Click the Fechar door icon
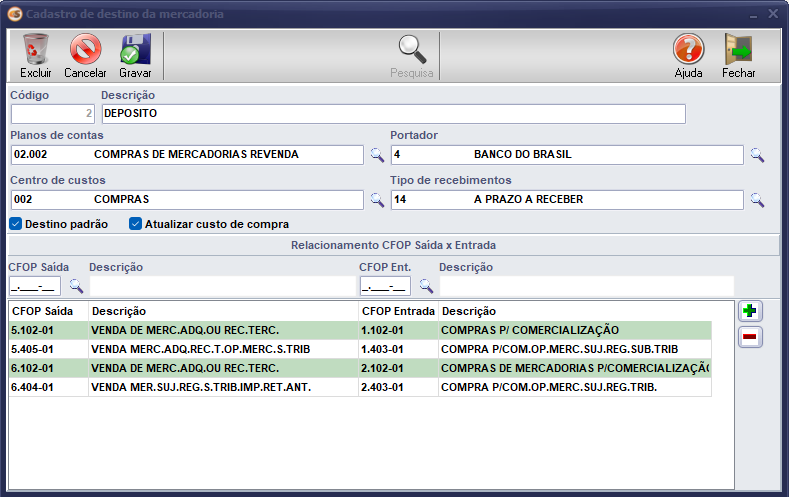Image resolution: width=789 pixels, height=497 pixels. click(738, 50)
